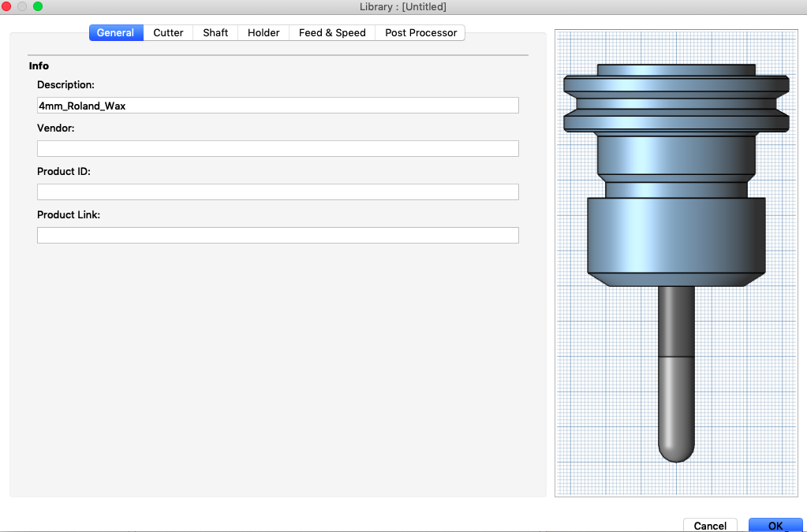Click the Product Link input field
The height and width of the screenshot is (532, 807).
pyautogui.click(x=278, y=236)
